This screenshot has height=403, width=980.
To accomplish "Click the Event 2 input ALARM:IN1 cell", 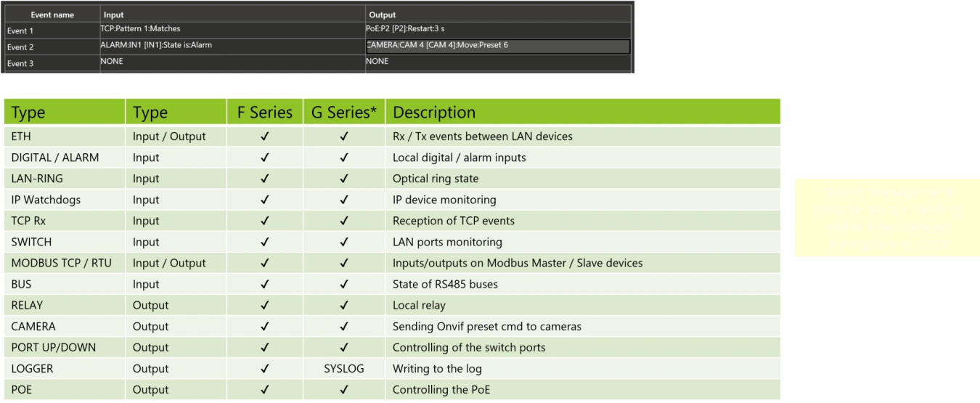I will click(232, 46).
